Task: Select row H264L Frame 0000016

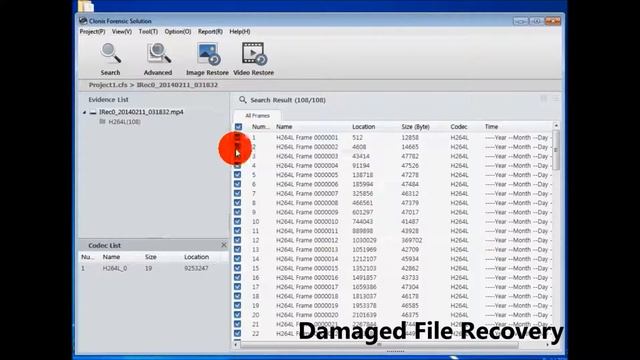Action: tap(393, 278)
